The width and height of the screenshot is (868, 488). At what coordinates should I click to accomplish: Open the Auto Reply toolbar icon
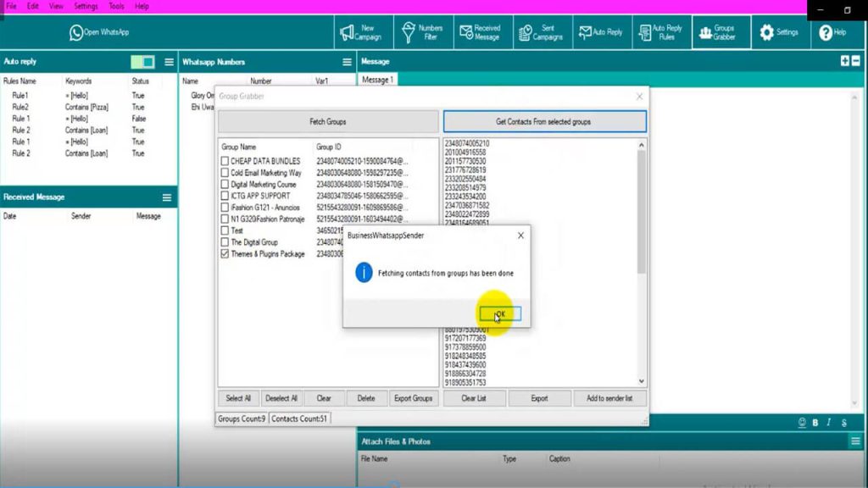[600, 32]
